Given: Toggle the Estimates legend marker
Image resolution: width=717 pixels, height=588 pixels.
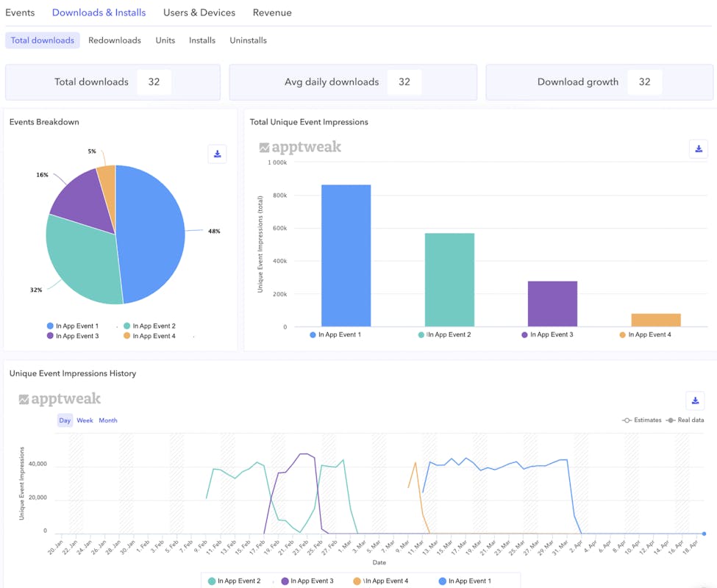Looking at the screenshot, I should (x=642, y=420).
